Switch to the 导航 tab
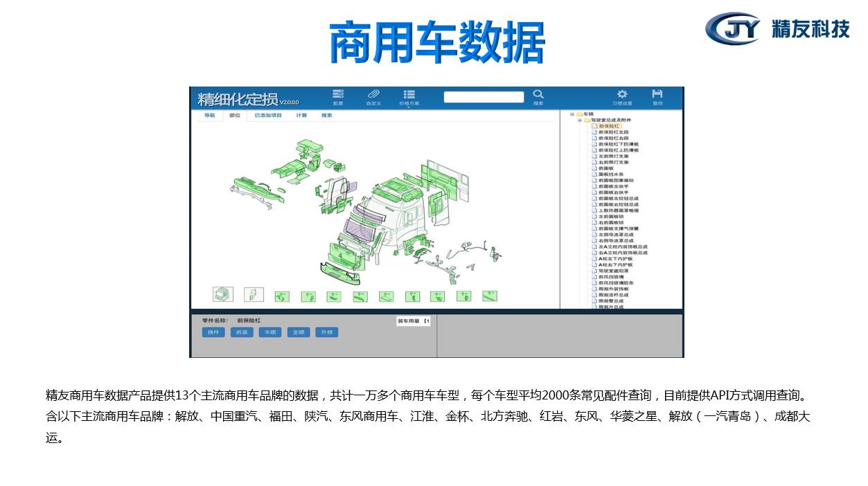The image size is (868, 486). [x=209, y=116]
